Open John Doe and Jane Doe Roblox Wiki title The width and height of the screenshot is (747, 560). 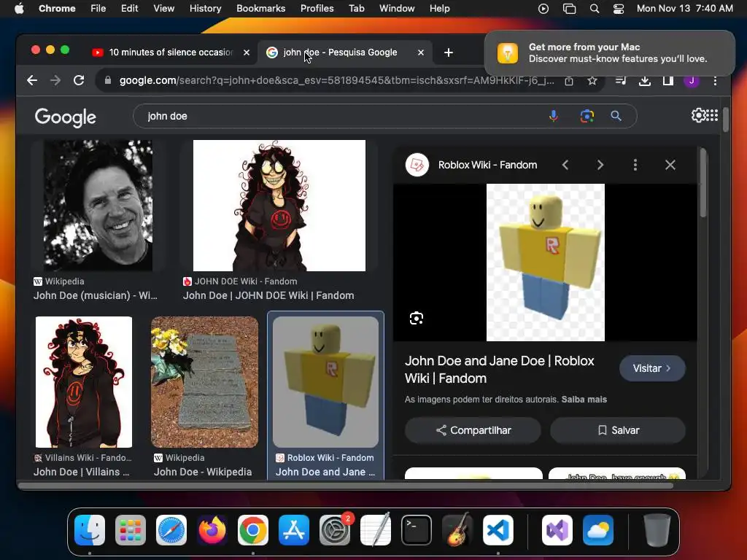point(499,370)
